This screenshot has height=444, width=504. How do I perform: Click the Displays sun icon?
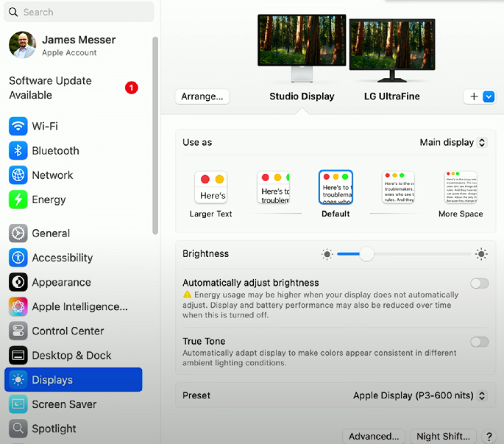coord(18,380)
